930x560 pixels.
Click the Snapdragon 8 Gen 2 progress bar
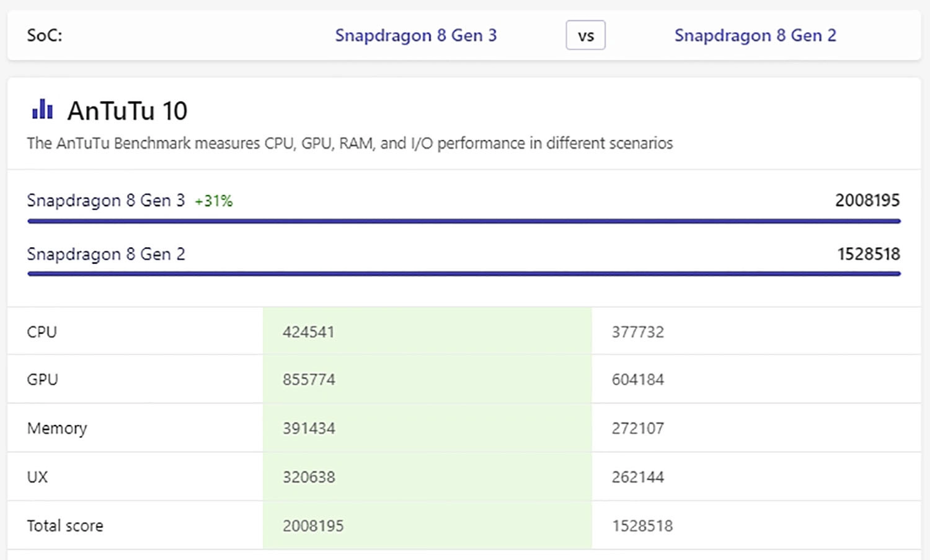point(464,273)
